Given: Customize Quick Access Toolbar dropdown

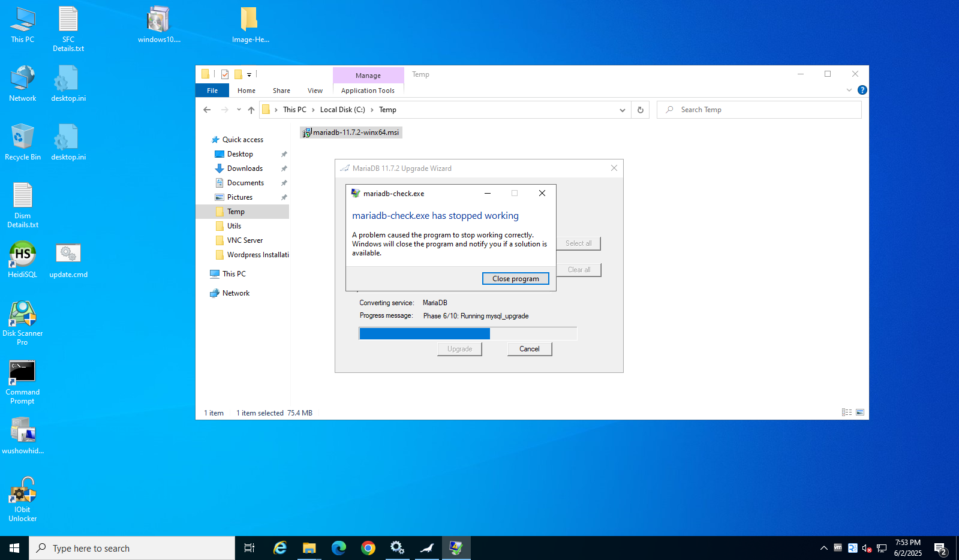Looking at the screenshot, I should click(249, 74).
